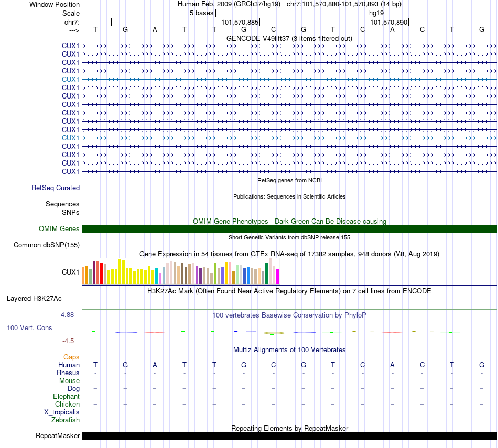Select the SNPs track label
The width and height of the screenshot is (498, 448).
pos(71,212)
